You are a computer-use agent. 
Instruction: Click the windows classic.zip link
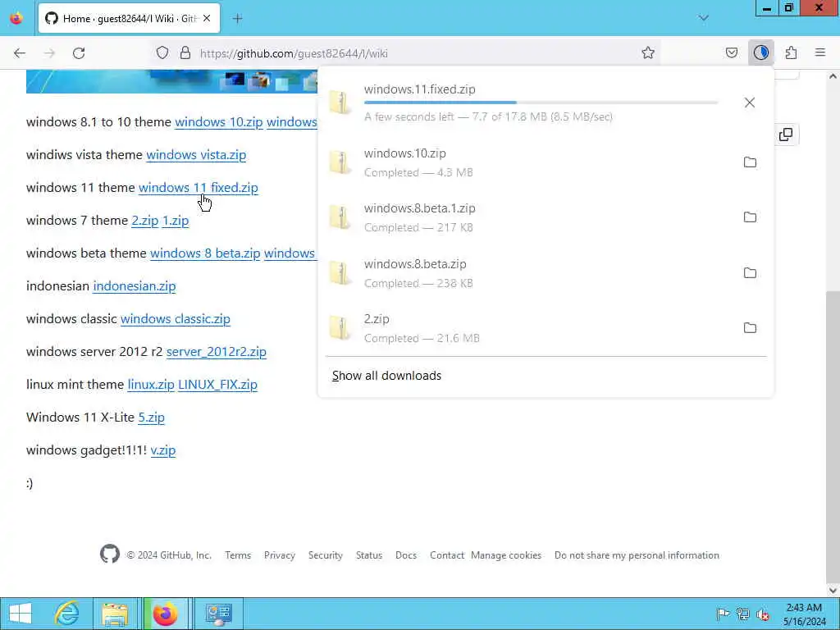176,319
